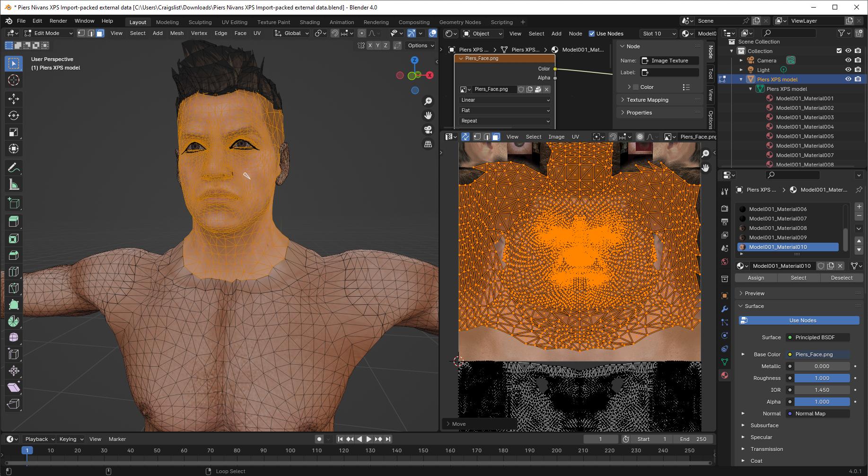Expand the Subsurface section
This screenshot has height=476, width=868.
[764, 425]
